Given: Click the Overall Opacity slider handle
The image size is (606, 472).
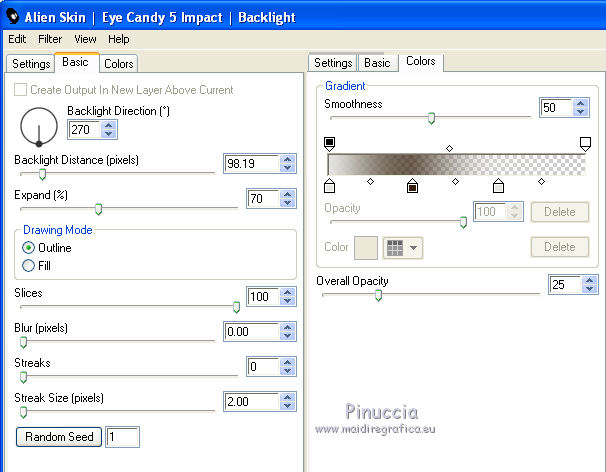Looking at the screenshot, I should coord(378,295).
